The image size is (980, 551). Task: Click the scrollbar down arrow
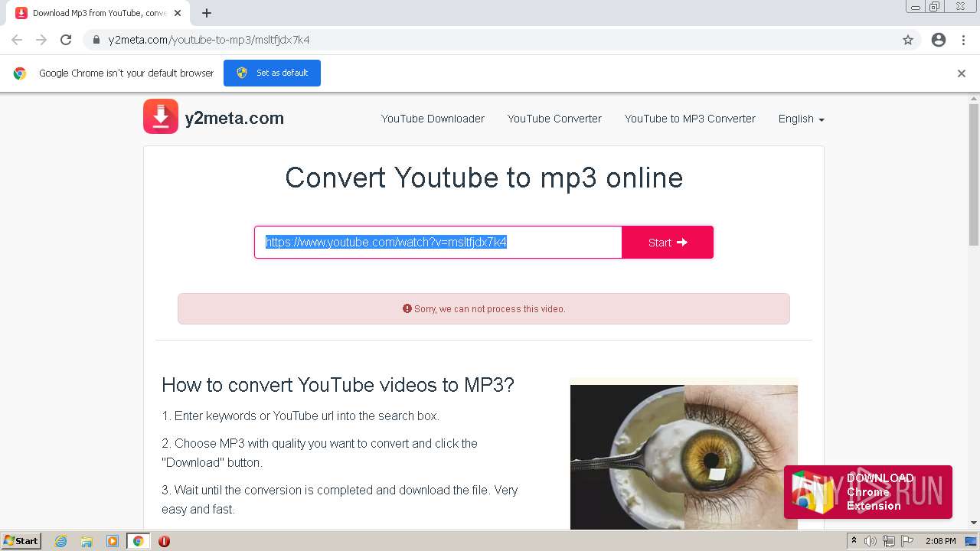[974, 523]
